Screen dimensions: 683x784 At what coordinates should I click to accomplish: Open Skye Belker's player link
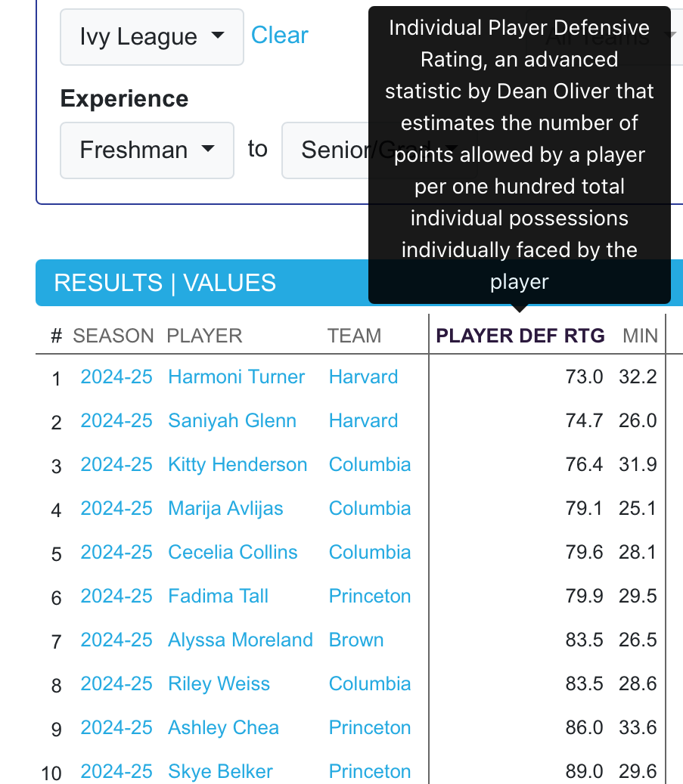tap(220, 771)
